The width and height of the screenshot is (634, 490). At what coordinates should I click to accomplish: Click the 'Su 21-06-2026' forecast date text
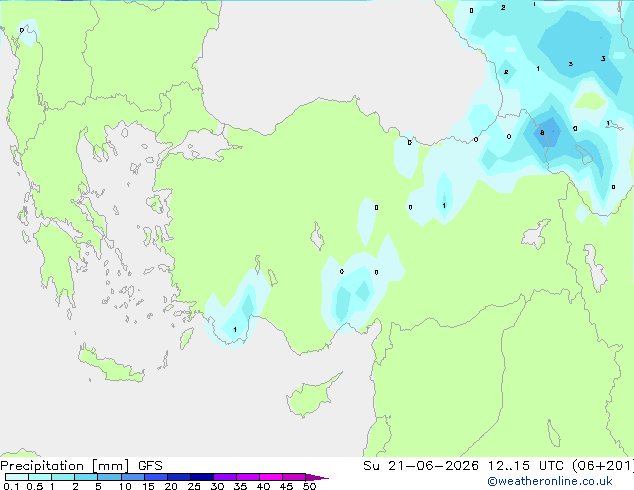point(421,466)
